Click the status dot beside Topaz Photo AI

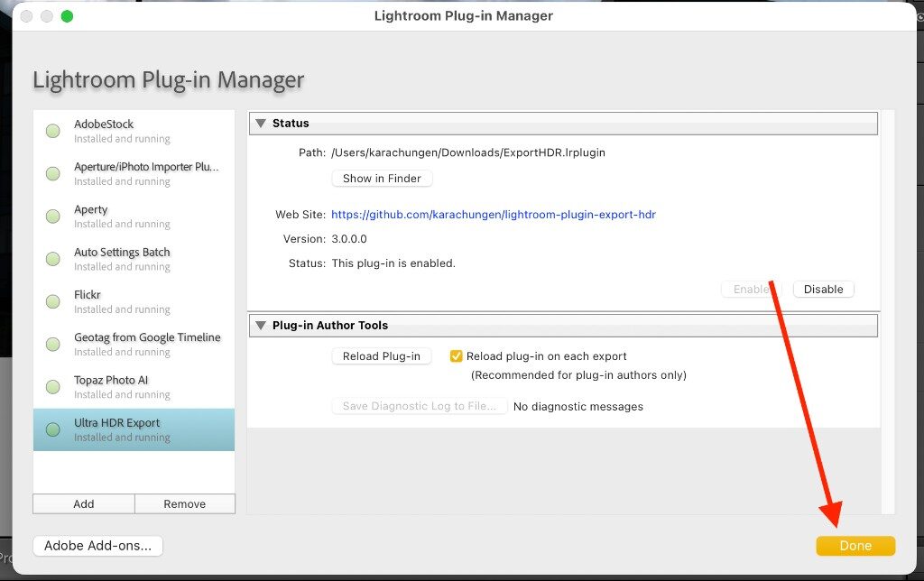tap(53, 387)
